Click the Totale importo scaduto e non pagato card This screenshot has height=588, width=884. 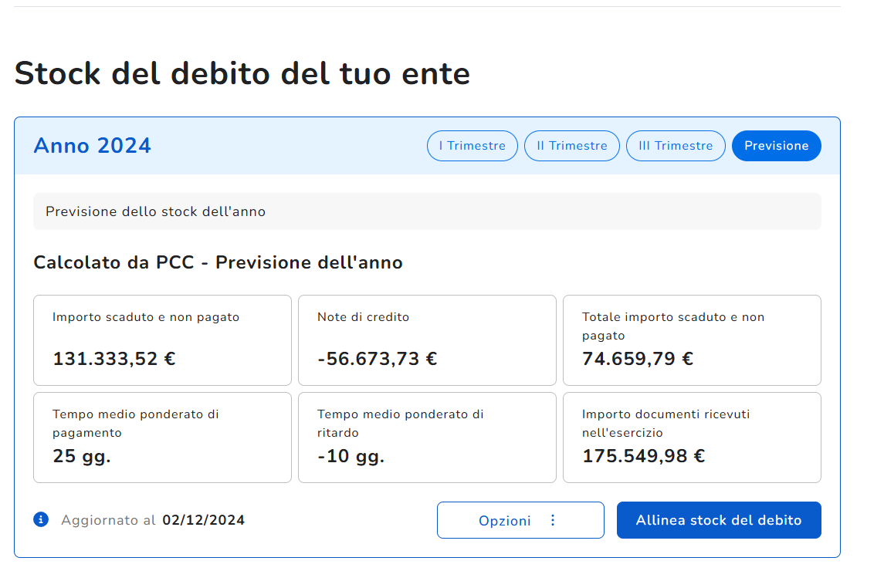coord(692,340)
